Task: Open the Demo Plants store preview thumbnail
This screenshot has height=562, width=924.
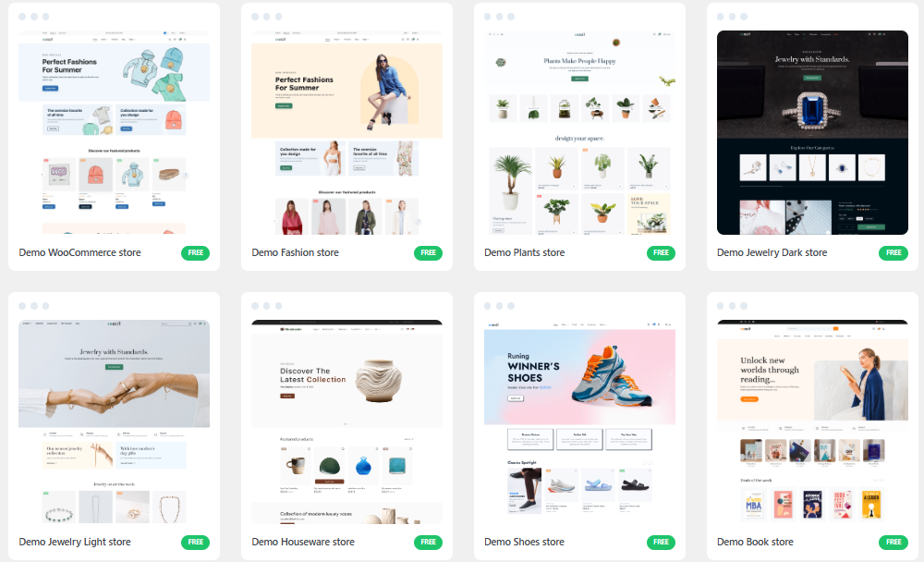Action: pos(579,132)
